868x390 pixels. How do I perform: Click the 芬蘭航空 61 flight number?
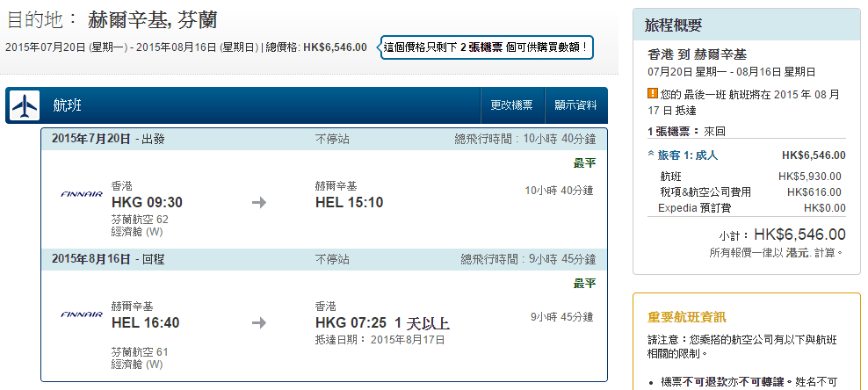(x=140, y=352)
